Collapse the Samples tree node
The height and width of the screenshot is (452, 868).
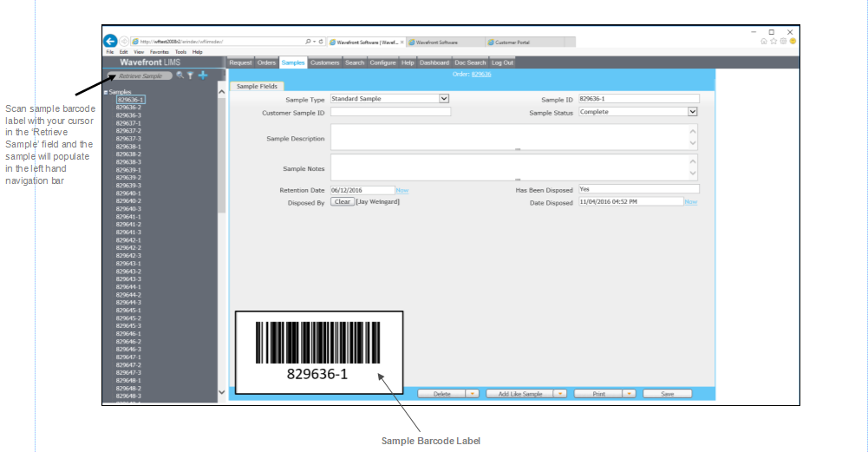[x=106, y=93]
